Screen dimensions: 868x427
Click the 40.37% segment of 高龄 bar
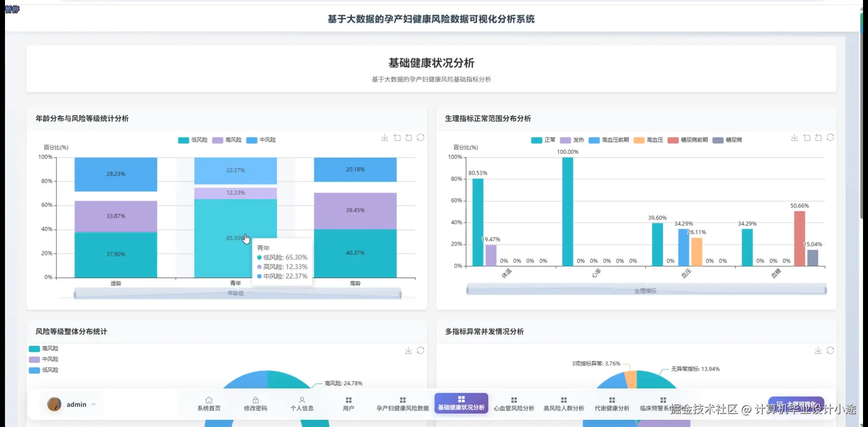pyautogui.click(x=355, y=253)
